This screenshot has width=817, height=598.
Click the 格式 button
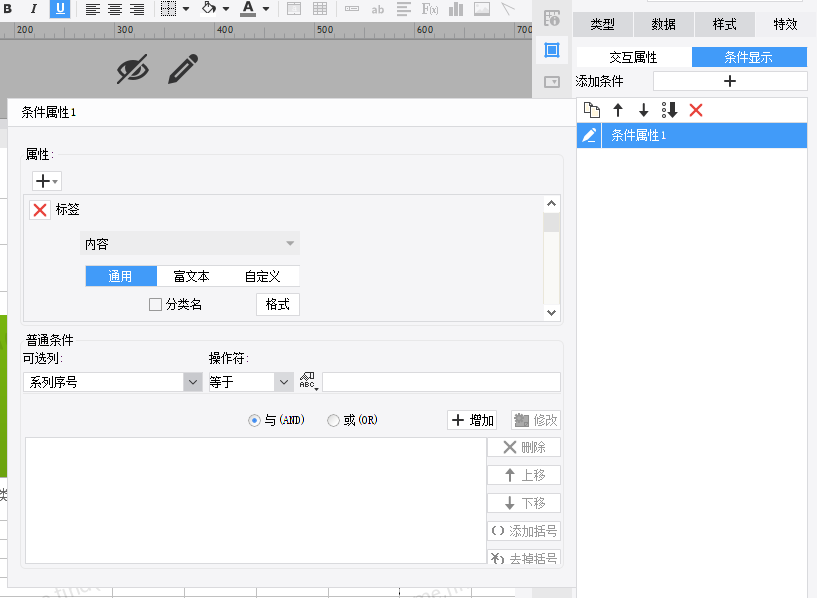278,305
